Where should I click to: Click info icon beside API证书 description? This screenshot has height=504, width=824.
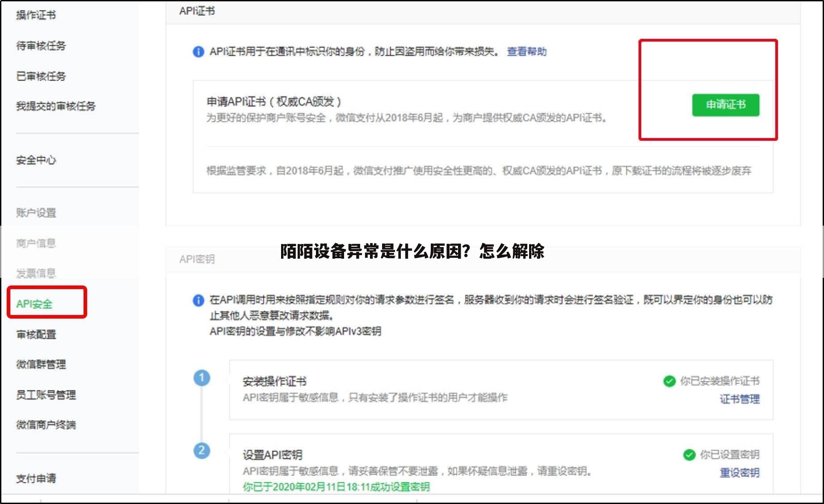[x=198, y=52]
